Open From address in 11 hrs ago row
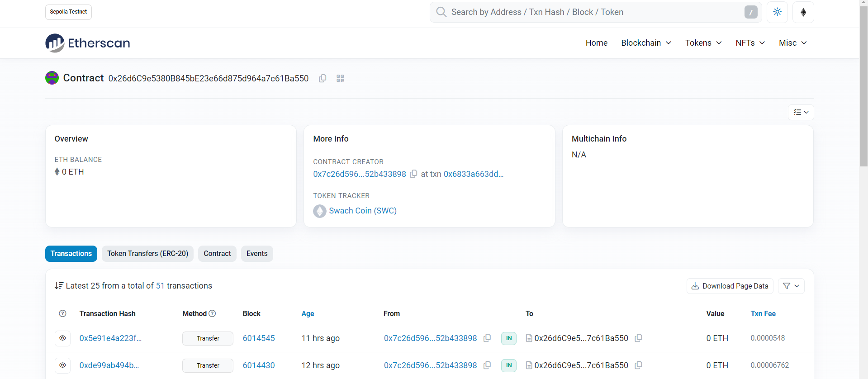This screenshot has height=379, width=868. [430, 338]
